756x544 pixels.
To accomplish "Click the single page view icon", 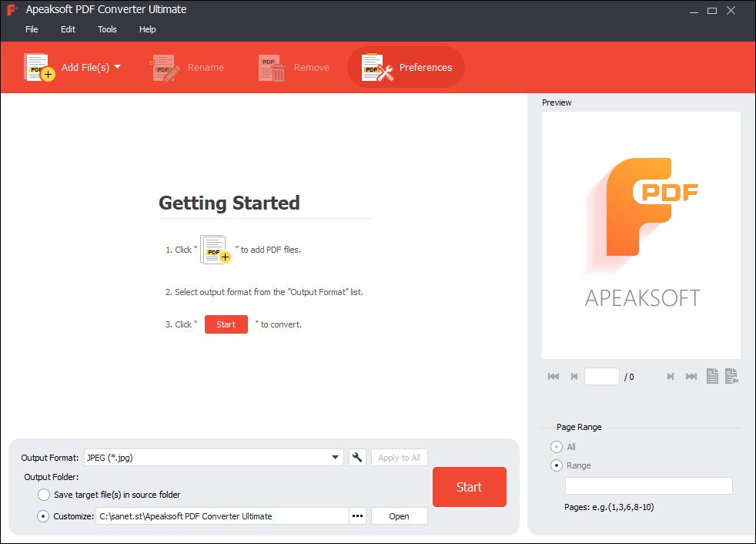I will pos(713,376).
